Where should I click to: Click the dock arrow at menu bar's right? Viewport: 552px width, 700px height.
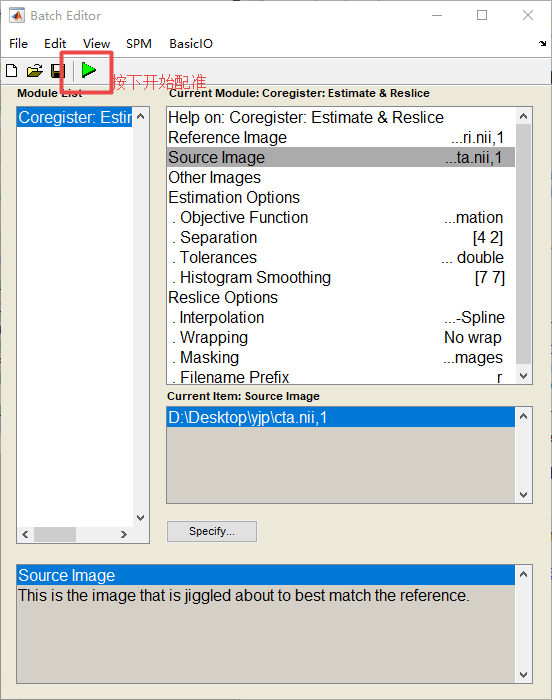pyautogui.click(x=542, y=43)
